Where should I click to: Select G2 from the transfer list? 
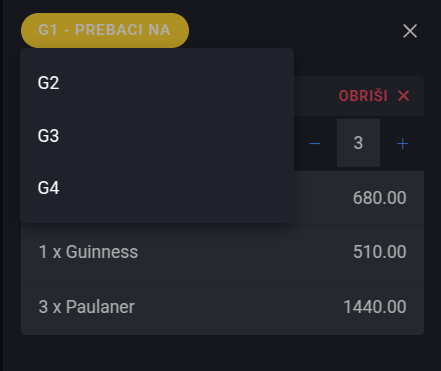pos(157,83)
